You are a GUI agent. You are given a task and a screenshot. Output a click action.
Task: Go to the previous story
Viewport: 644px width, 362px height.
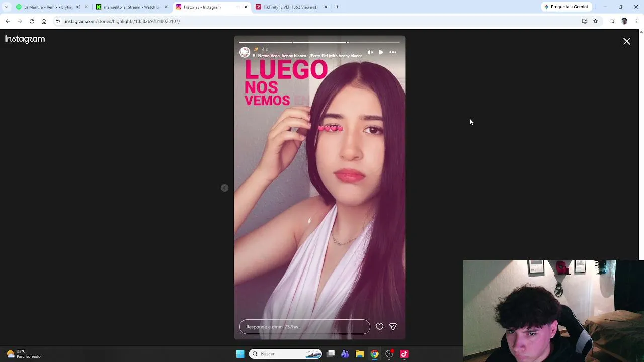click(x=225, y=188)
